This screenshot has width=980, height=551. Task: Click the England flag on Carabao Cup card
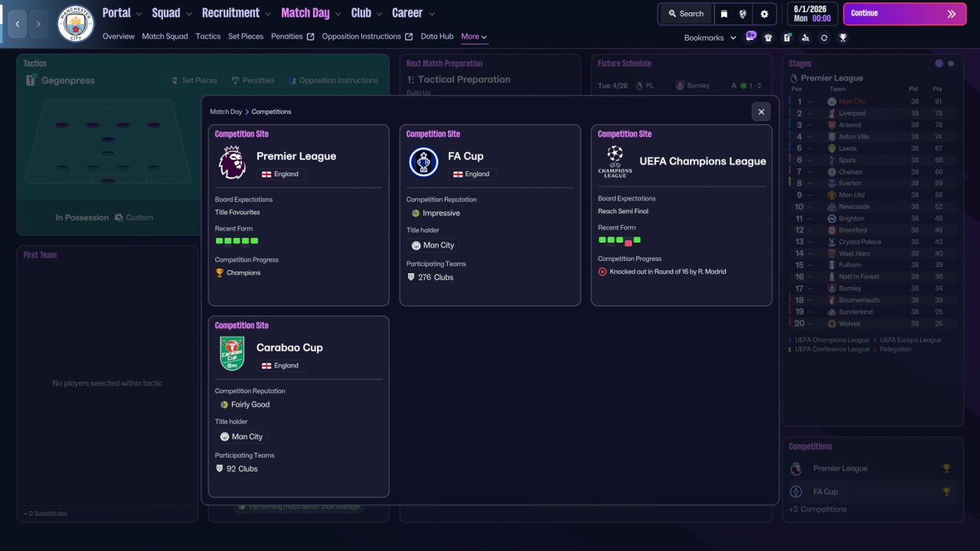coord(267,366)
